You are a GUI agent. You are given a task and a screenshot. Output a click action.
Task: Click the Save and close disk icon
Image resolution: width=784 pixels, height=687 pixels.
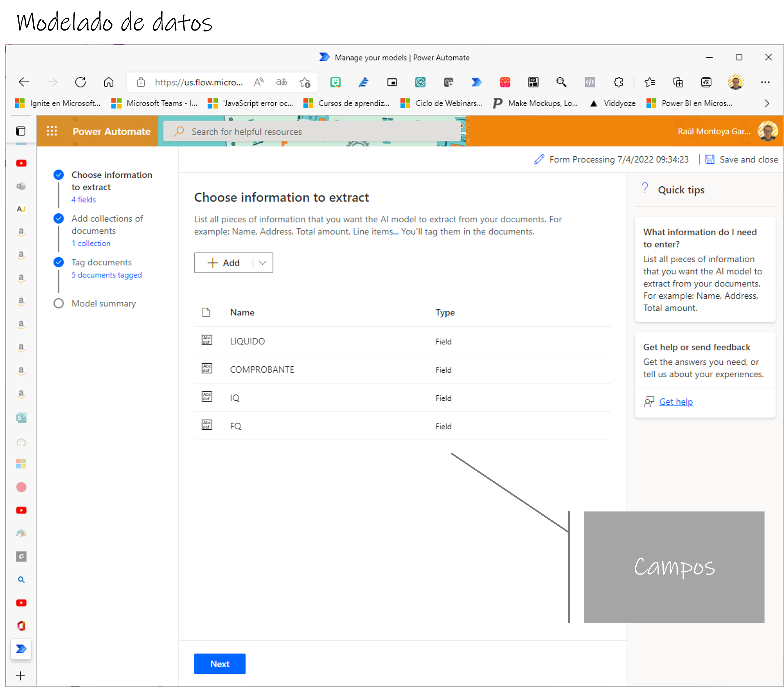coord(710,160)
